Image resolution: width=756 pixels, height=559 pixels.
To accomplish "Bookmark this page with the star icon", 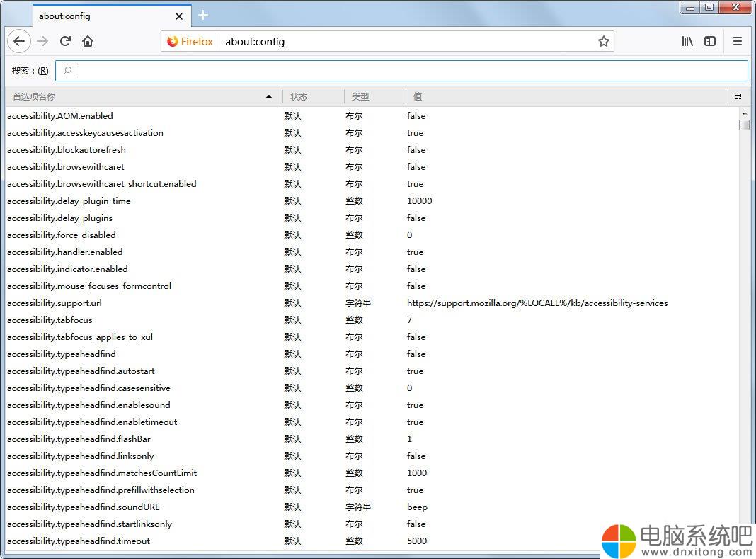I will pyautogui.click(x=604, y=42).
